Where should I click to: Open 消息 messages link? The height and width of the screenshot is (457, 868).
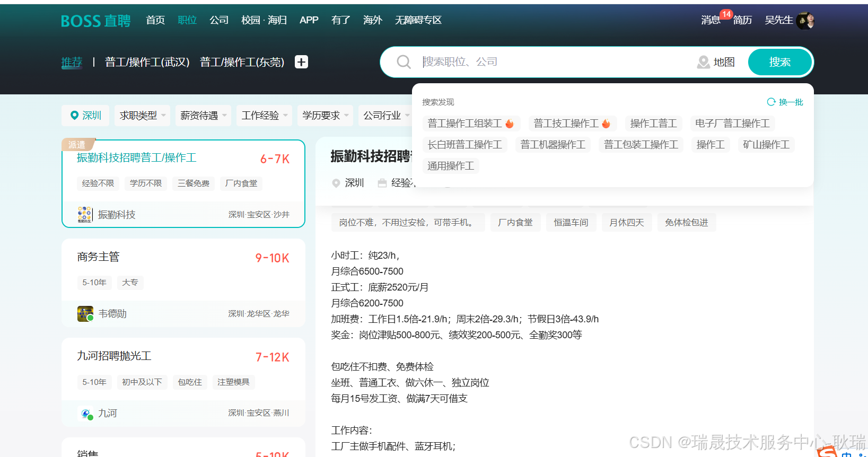(x=711, y=20)
